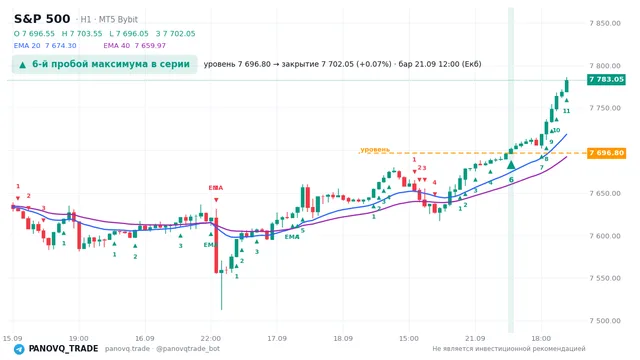Click the large green triangle breakout marker 6
Viewport: 640px width, 360px height.
(511, 165)
